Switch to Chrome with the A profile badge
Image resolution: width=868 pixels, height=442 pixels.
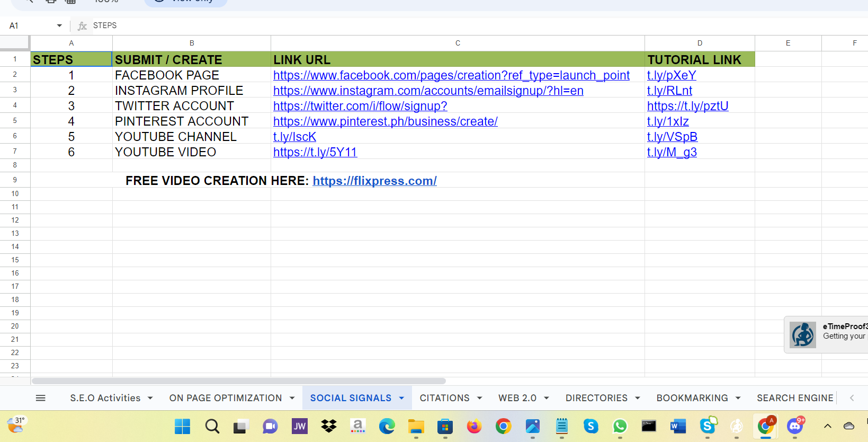coord(766,425)
